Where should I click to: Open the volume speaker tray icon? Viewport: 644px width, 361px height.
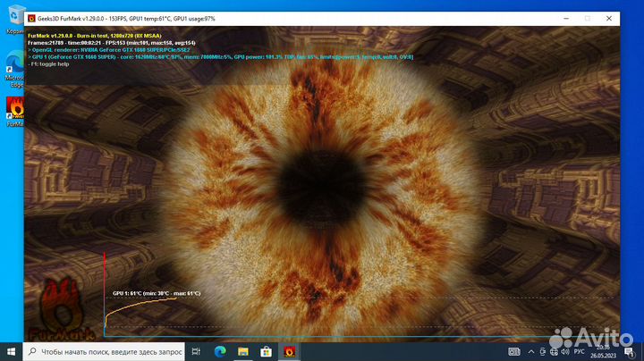(565, 351)
